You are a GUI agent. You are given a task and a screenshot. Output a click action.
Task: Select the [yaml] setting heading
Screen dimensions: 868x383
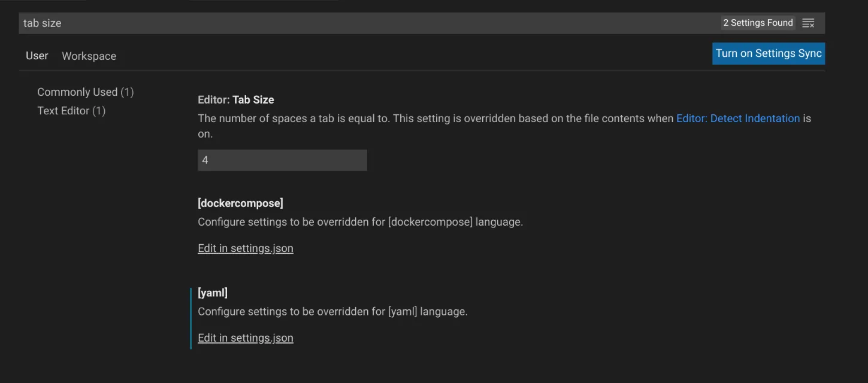pyautogui.click(x=213, y=293)
